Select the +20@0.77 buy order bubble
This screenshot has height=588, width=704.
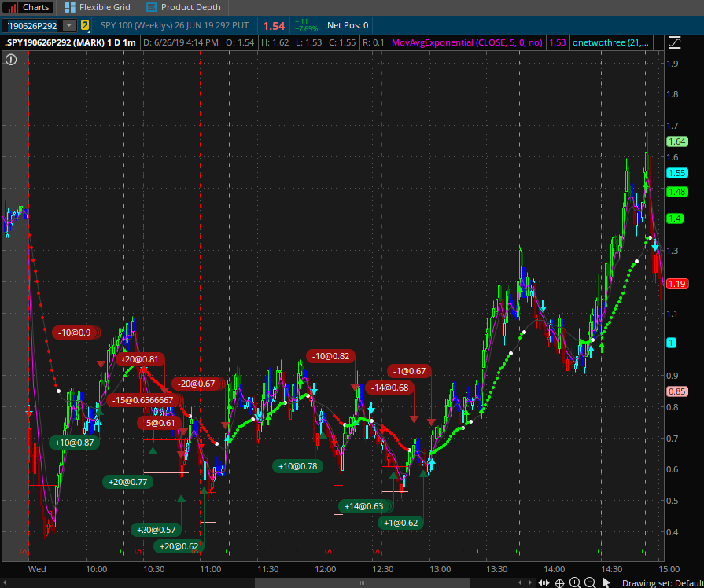[x=128, y=482]
